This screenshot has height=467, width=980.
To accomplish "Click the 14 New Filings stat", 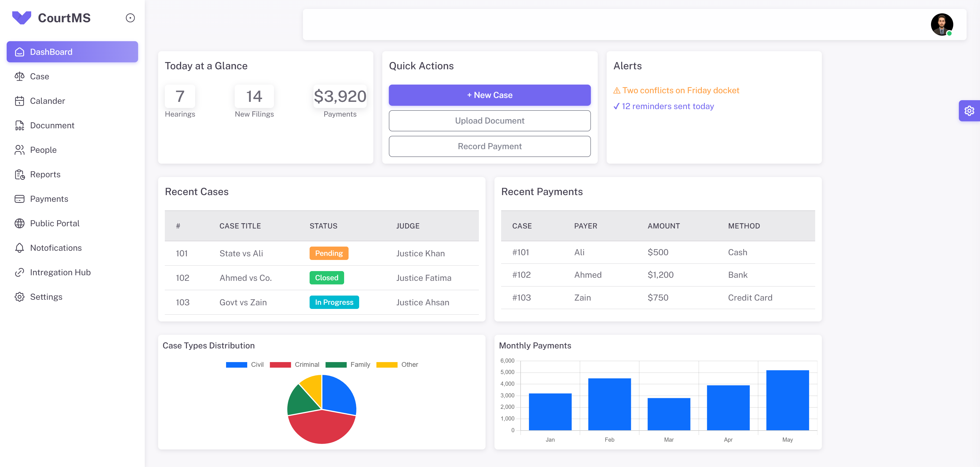I will pyautogui.click(x=254, y=102).
